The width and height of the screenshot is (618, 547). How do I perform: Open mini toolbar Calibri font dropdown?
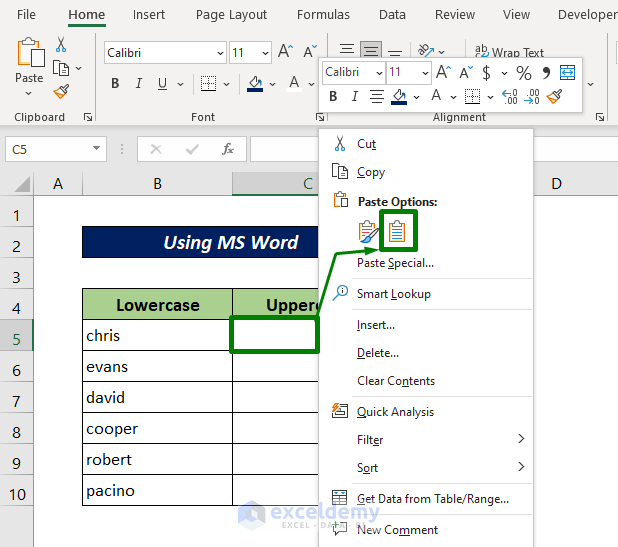pos(379,73)
